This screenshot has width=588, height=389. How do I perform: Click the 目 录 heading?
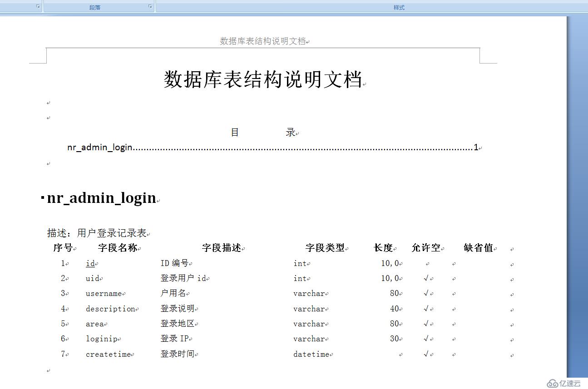click(x=263, y=133)
